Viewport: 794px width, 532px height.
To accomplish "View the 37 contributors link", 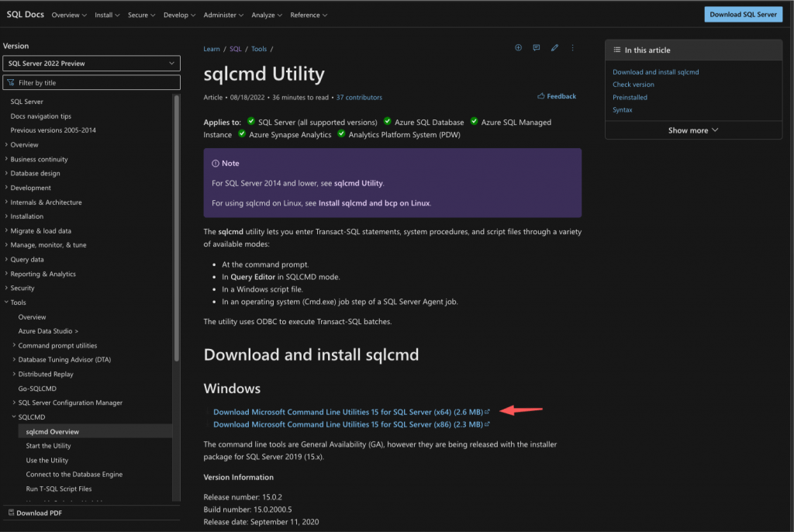I will pyautogui.click(x=359, y=97).
